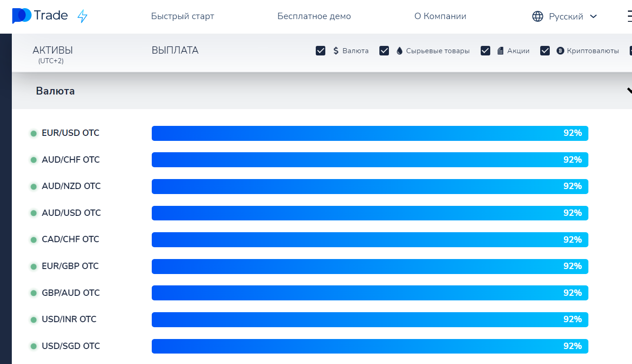Click the GBP/AUD OTC payout bar
The height and width of the screenshot is (364, 632).
click(370, 293)
